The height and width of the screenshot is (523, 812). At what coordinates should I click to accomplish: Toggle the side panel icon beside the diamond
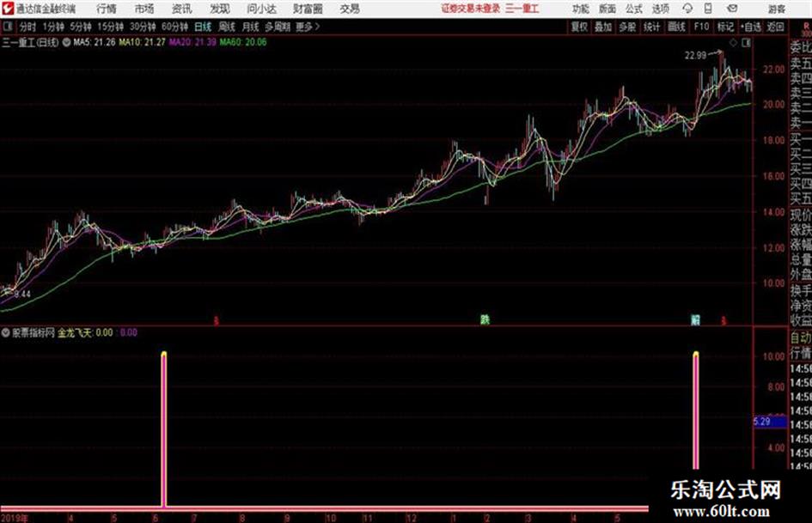click(x=746, y=43)
